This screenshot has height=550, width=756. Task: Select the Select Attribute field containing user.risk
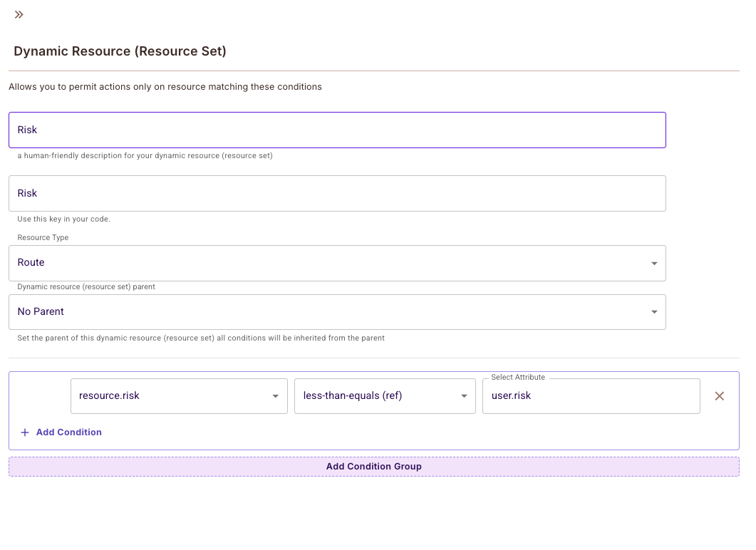click(591, 395)
